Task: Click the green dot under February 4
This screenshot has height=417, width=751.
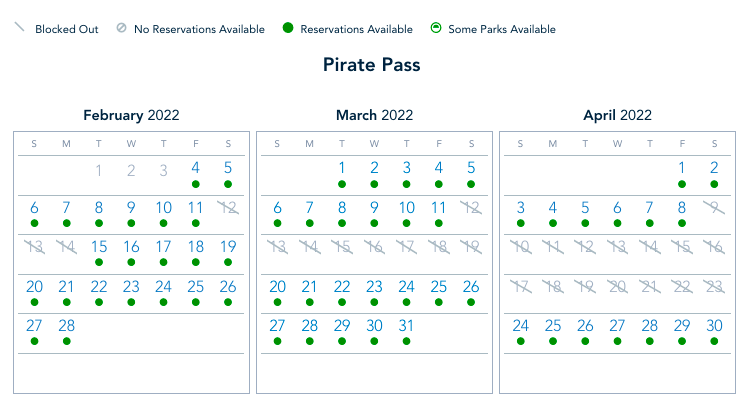Action: 196,185
